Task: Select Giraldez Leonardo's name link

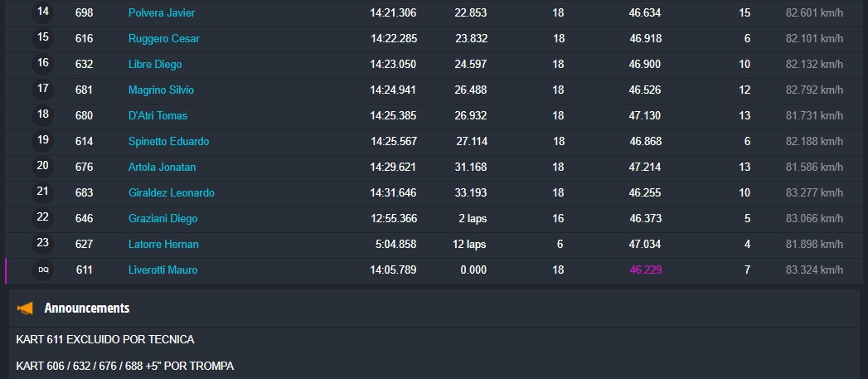Action: [171, 193]
